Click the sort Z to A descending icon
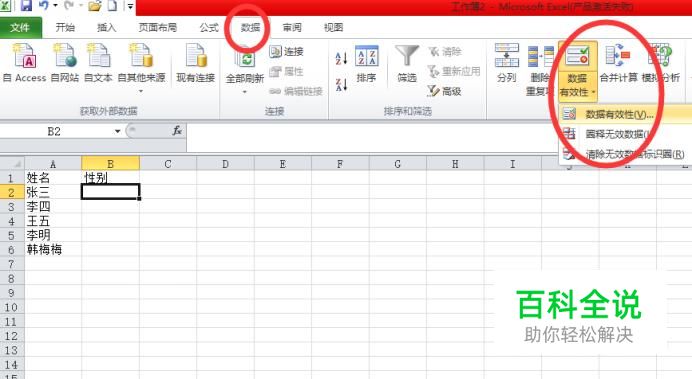Image resolution: width=692 pixels, height=379 pixels. click(x=341, y=84)
